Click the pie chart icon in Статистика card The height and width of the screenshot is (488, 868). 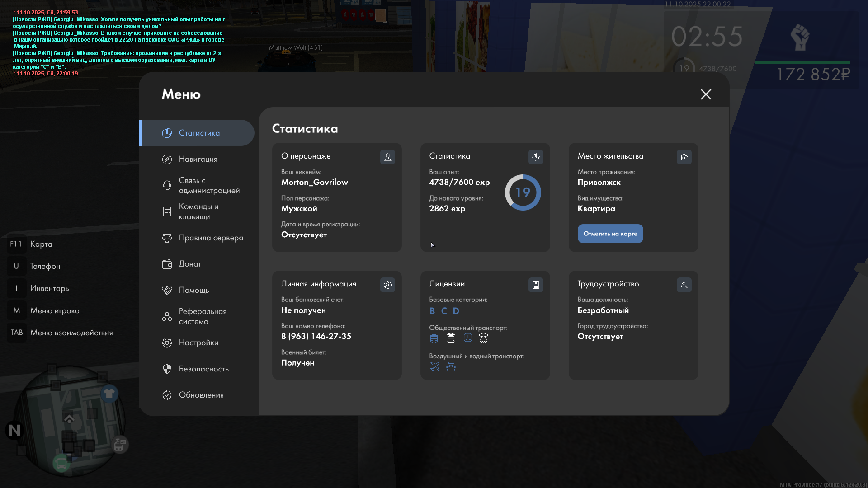click(536, 157)
